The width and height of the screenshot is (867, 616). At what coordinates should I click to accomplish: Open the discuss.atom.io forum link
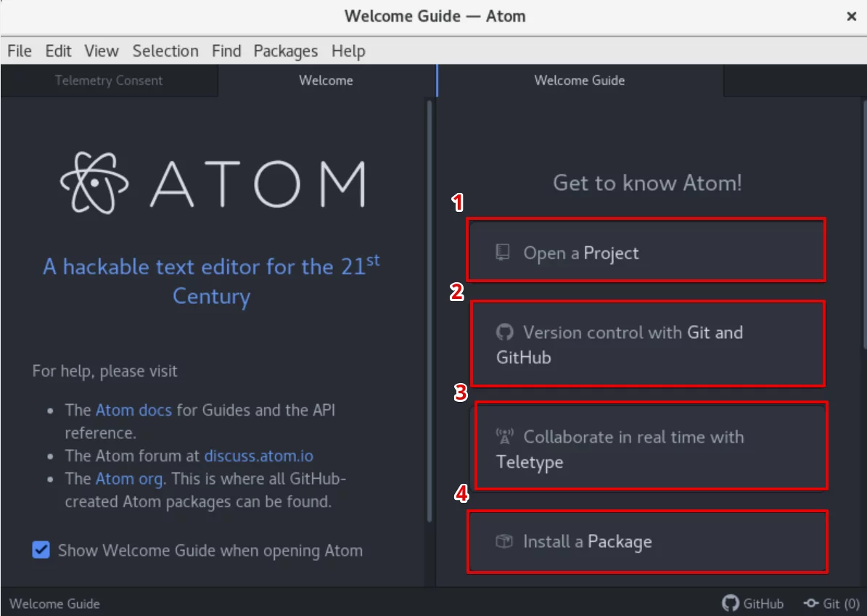tap(259, 456)
